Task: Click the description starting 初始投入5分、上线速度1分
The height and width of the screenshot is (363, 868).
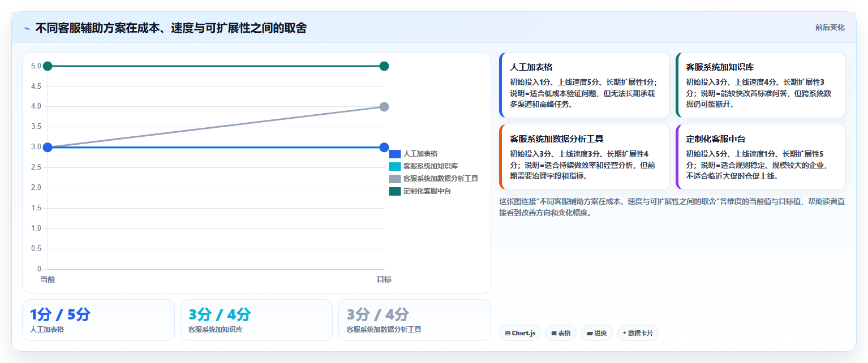Action: pos(757,165)
